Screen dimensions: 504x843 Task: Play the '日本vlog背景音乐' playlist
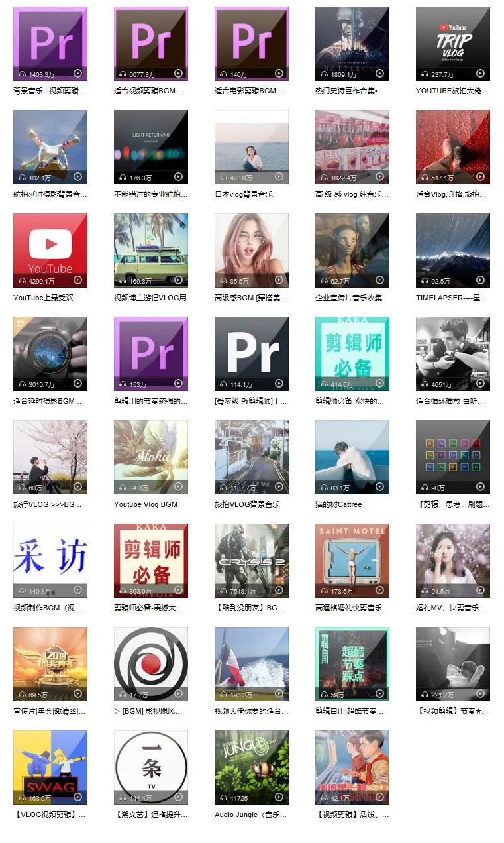279,177
